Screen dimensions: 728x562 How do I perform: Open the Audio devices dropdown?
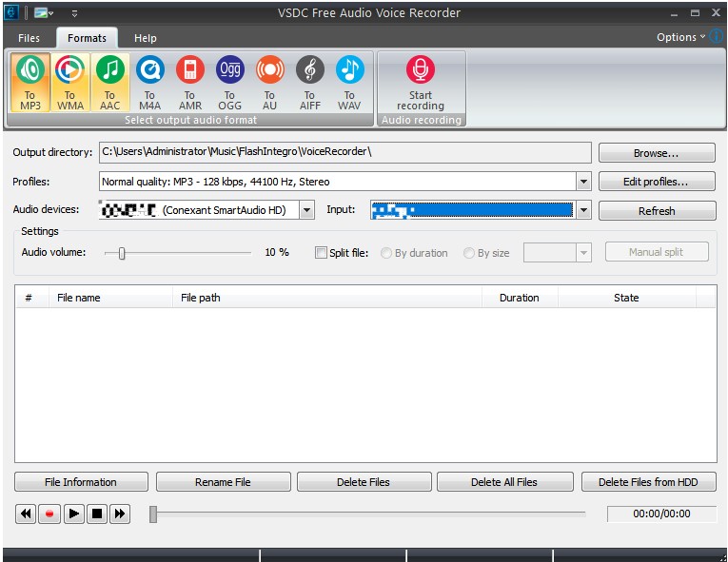tap(306, 210)
